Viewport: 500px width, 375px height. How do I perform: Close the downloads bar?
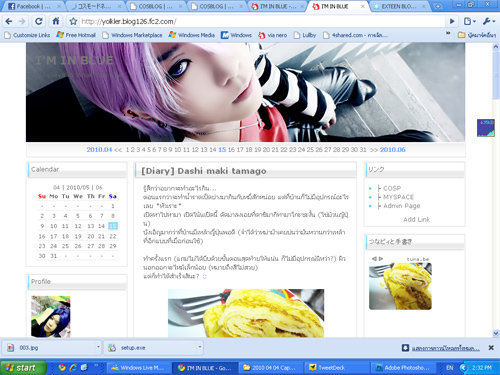(491, 348)
